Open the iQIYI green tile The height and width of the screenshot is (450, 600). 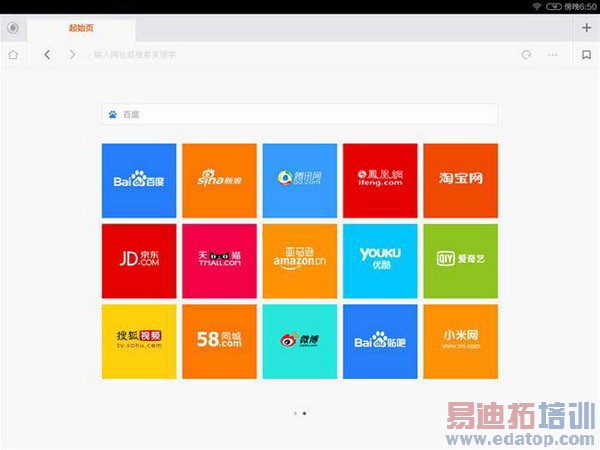coord(460,261)
